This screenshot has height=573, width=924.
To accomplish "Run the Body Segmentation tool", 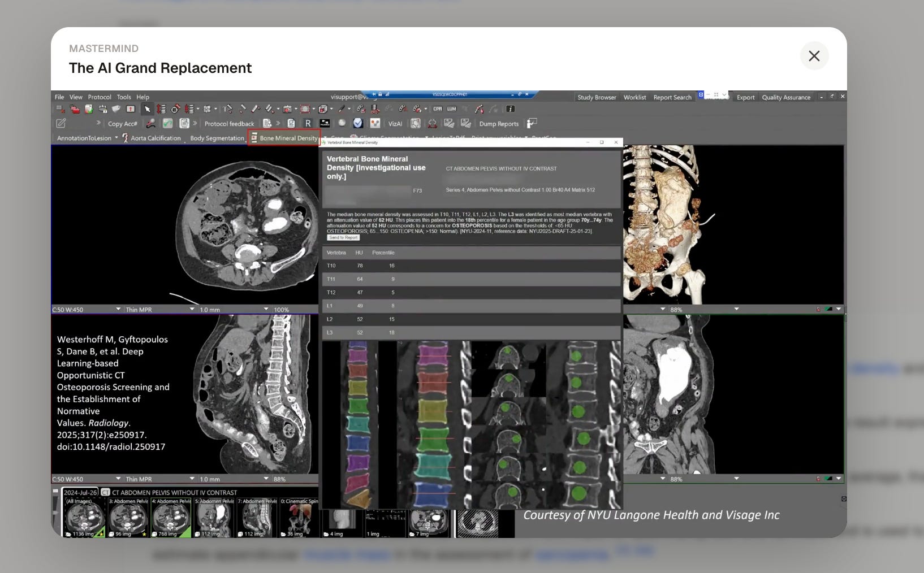I will [x=217, y=138].
